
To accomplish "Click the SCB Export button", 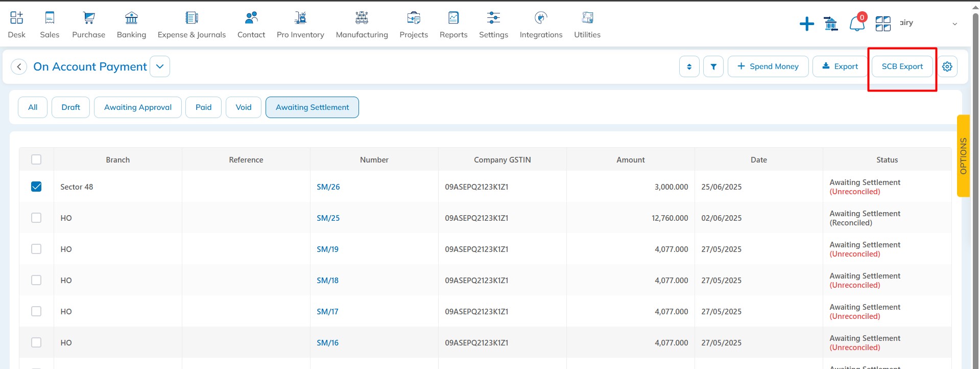I will (902, 66).
